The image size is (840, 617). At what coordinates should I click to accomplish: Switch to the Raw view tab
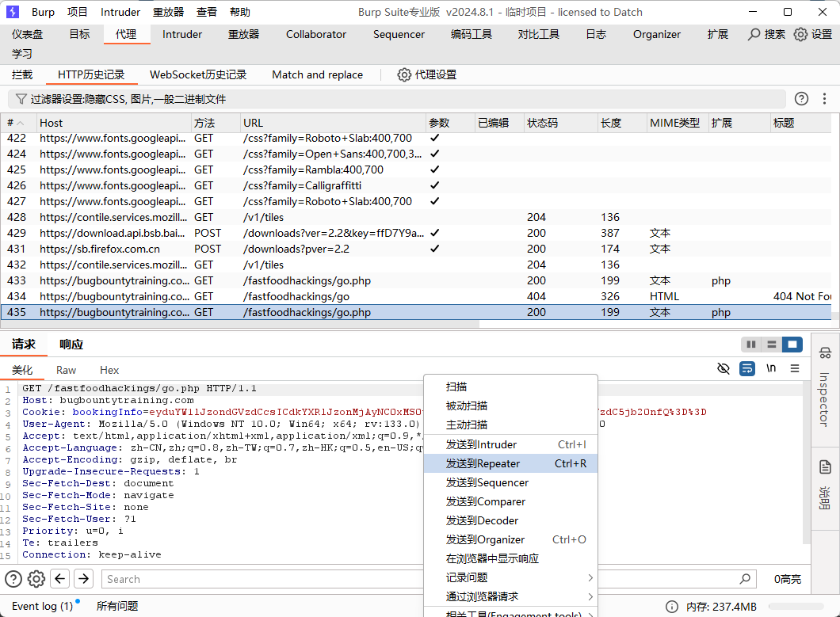tap(66, 370)
